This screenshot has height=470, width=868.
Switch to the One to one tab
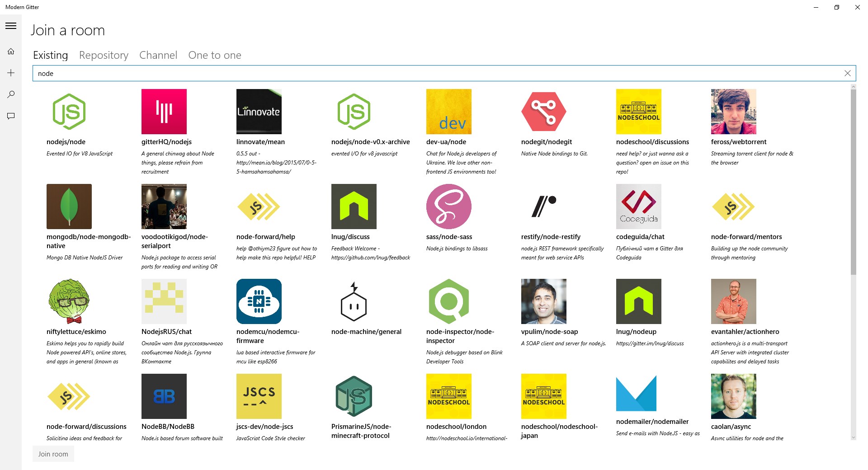click(215, 55)
